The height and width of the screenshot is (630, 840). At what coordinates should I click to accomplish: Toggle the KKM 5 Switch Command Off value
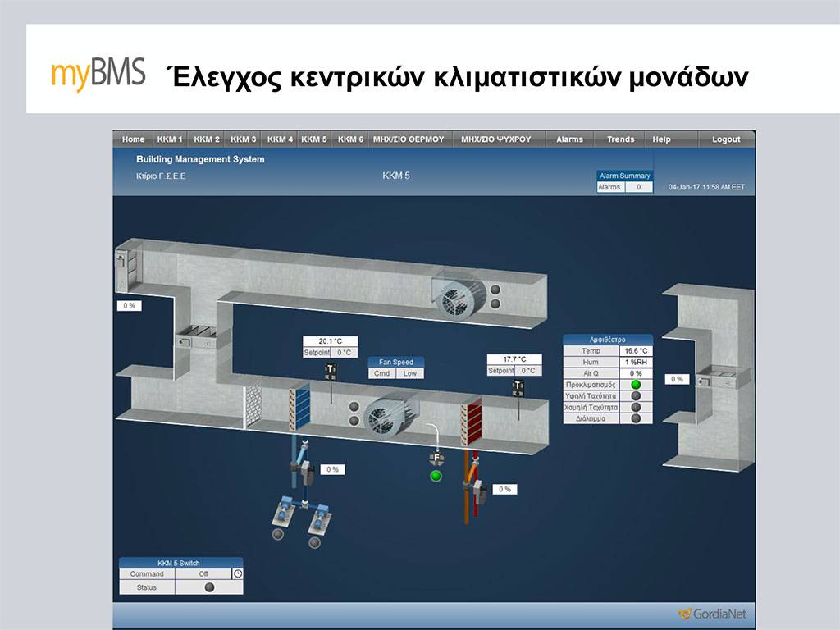point(203,574)
